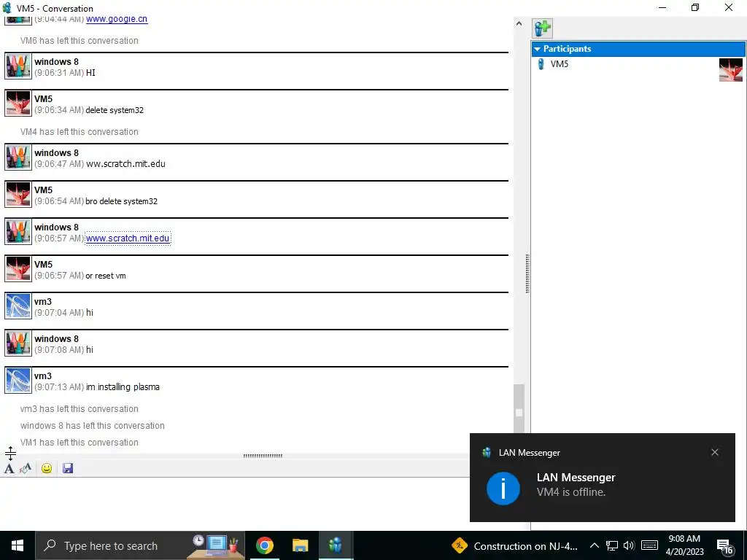Click the 'ww.scratch.mit.edu' plain text message
This screenshot has height=560, width=747.
125,164
